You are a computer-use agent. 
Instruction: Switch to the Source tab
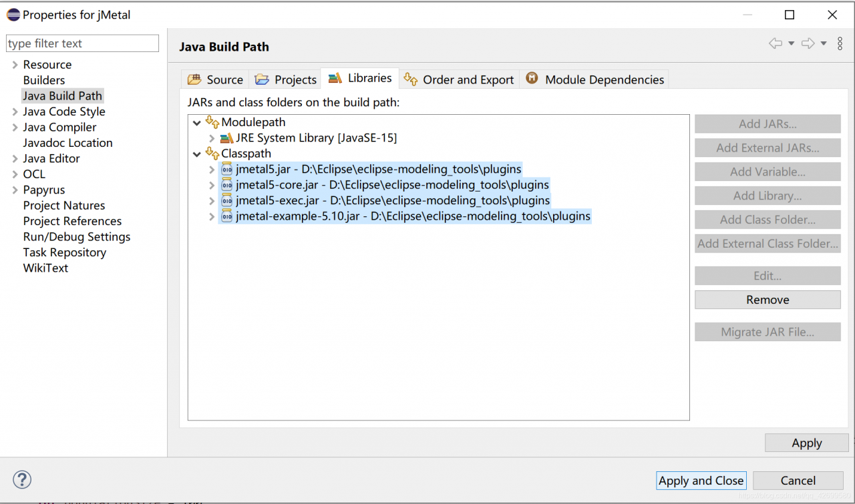tap(215, 79)
